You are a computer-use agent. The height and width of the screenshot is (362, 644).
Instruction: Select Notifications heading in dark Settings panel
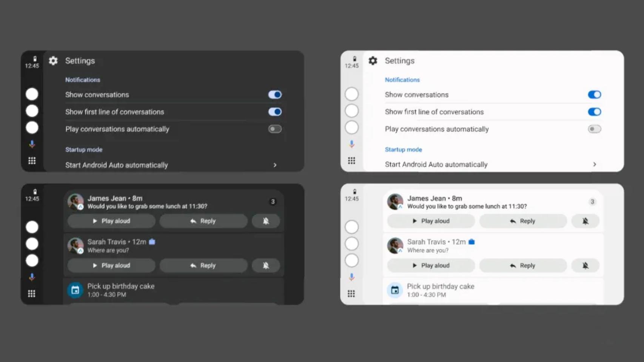(83, 80)
